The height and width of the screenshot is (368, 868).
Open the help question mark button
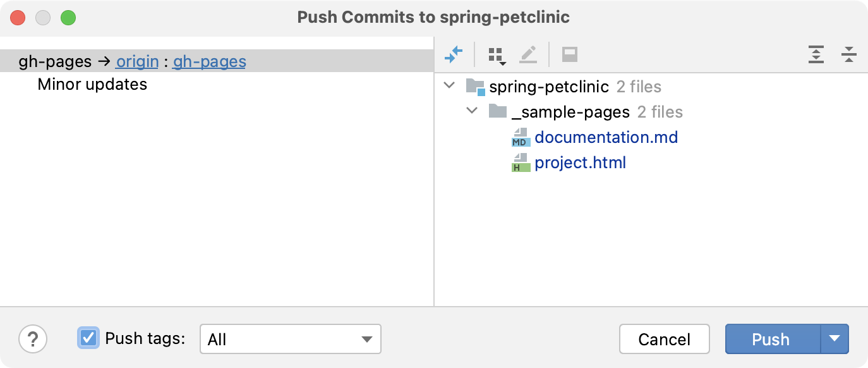pos(33,339)
